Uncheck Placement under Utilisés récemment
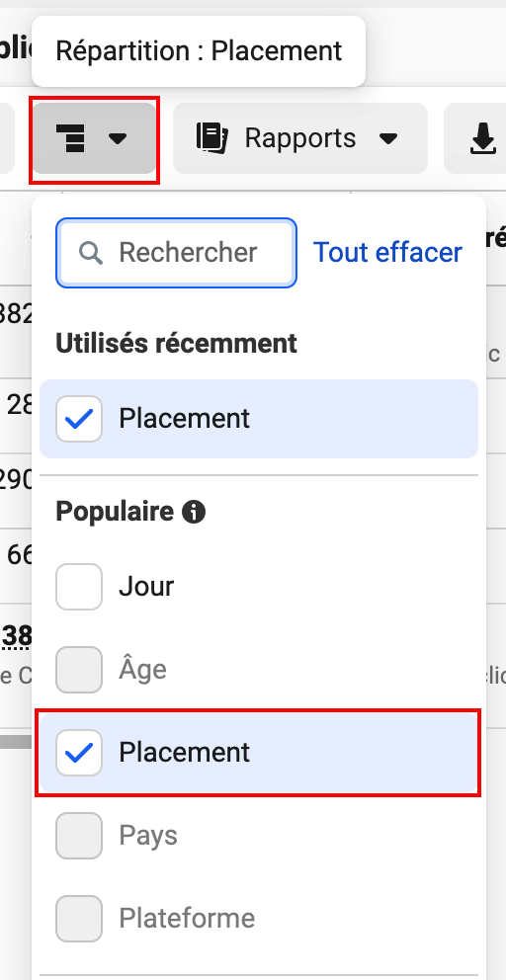 (79, 419)
